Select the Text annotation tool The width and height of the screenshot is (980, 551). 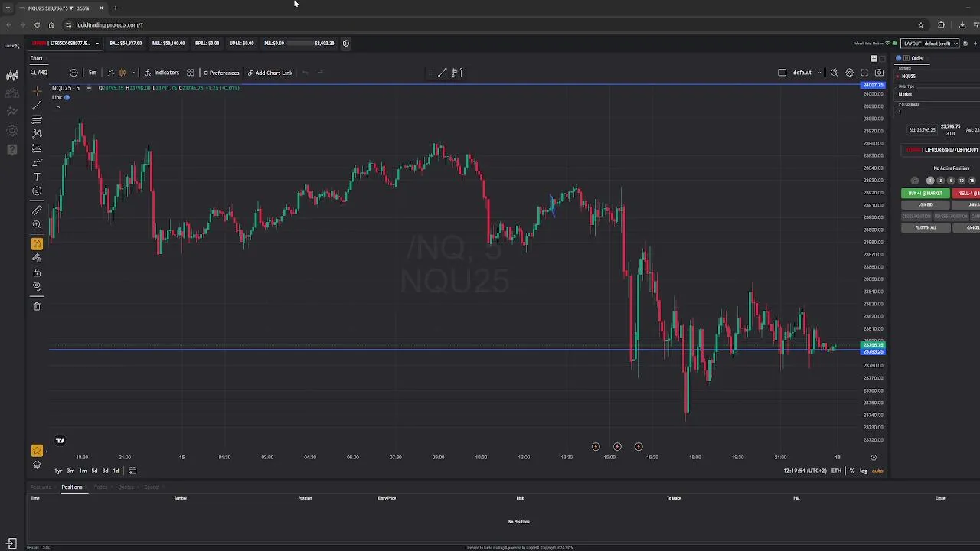pyautogui.click(x=37, y=177)
